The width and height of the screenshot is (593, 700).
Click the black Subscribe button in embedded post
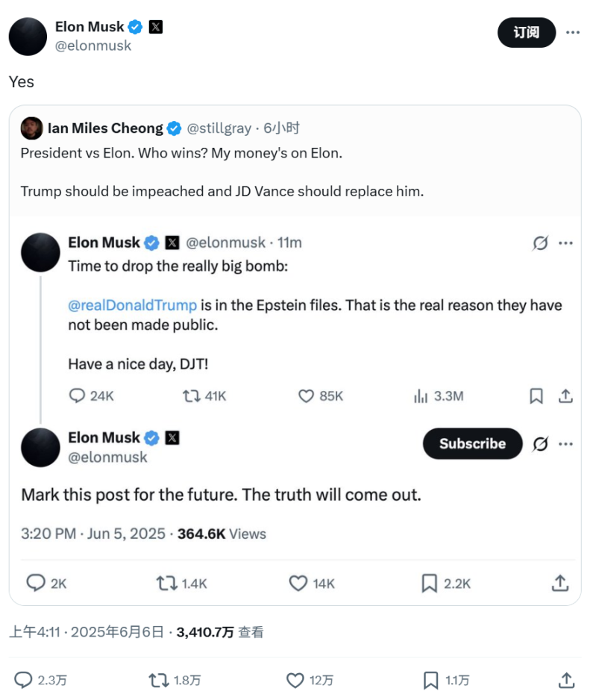click(472, 443)
